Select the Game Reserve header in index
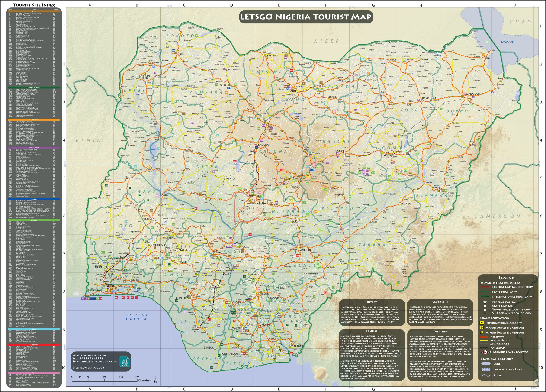Image resolution: width=546 pixels, height=392 pixels. point(34,120)
